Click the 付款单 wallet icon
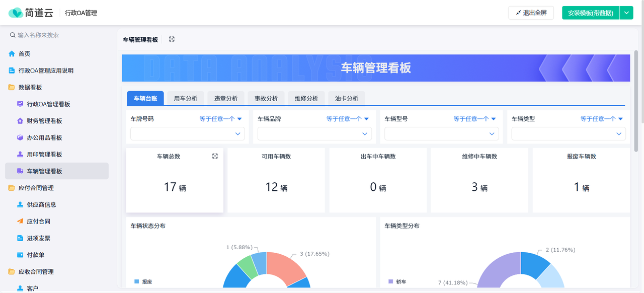644x293 pixels. coord(20,255)
